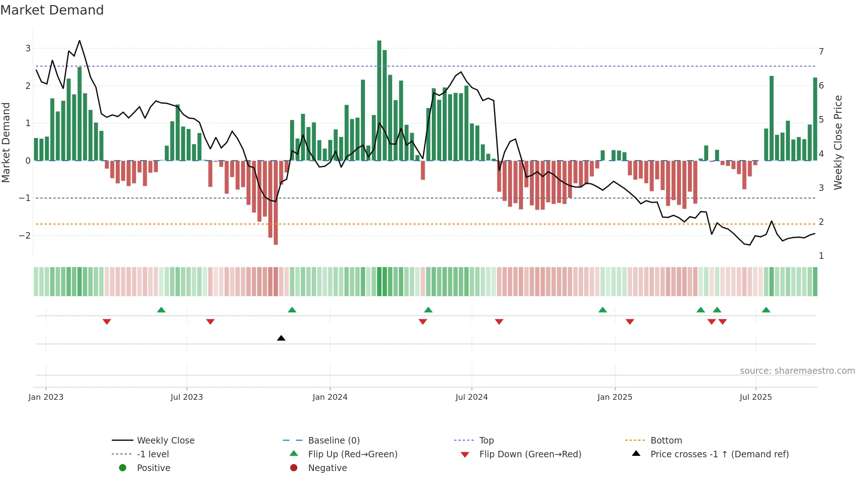Viewport: 868px width, 488px height.
Task: Click the green triangle icon in legend
Action: click(294, 453)
